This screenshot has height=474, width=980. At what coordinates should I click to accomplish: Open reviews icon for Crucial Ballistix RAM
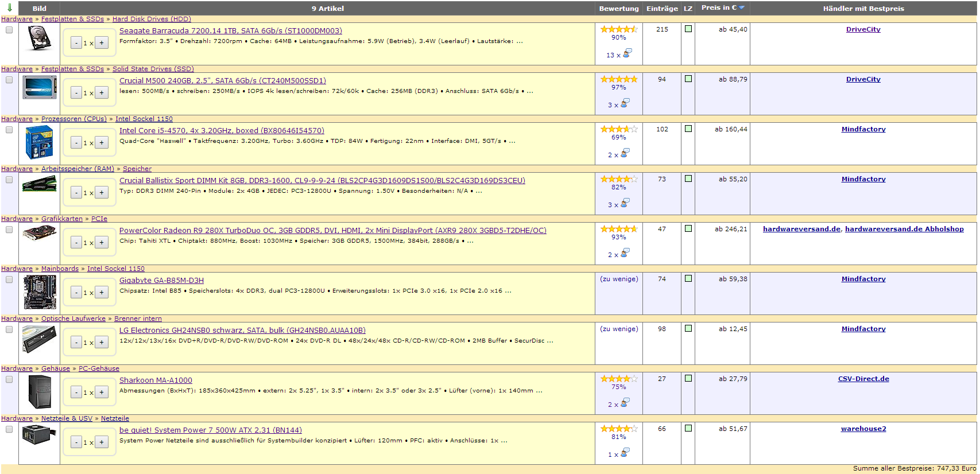(625, 203)
